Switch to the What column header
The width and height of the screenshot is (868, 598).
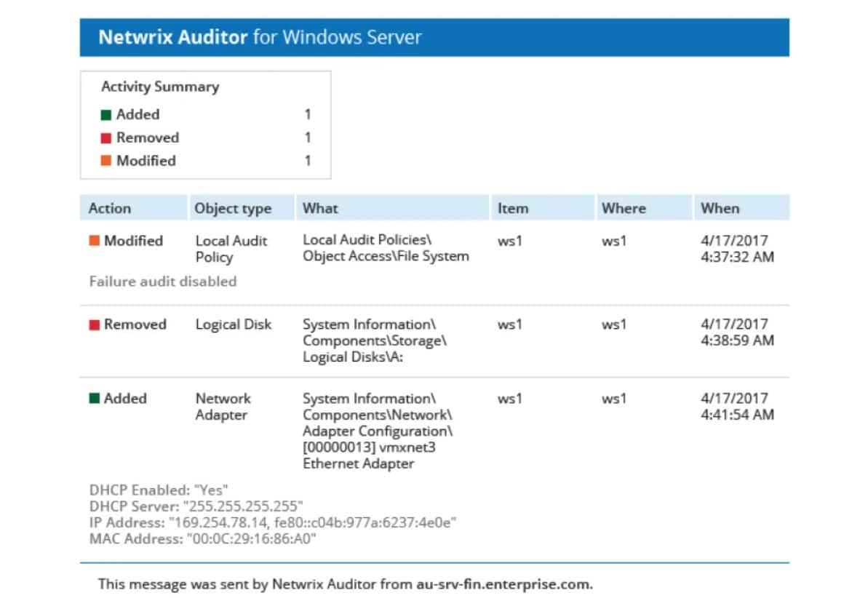(x=320, y=208)
